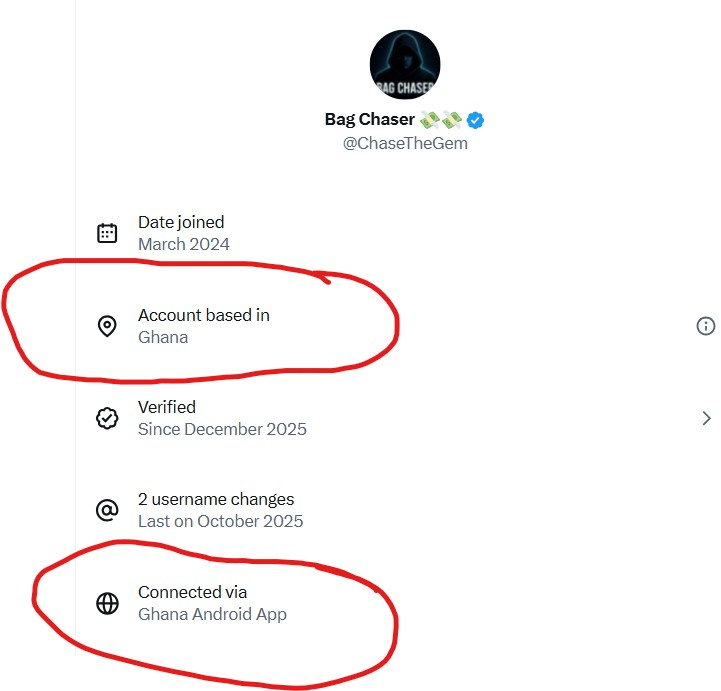Click the globe icon beside Connected via

pyautogui.click(x=107, y=603)
